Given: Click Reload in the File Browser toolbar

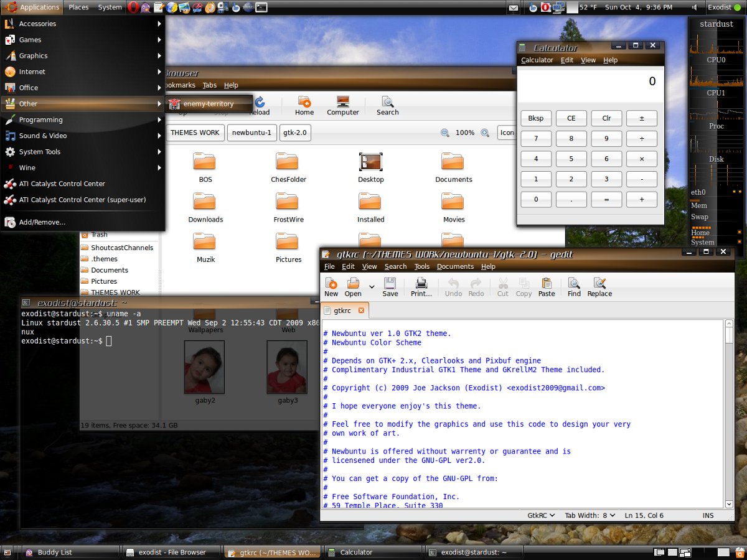Looking at the screenshot, I should pos(260,106).
